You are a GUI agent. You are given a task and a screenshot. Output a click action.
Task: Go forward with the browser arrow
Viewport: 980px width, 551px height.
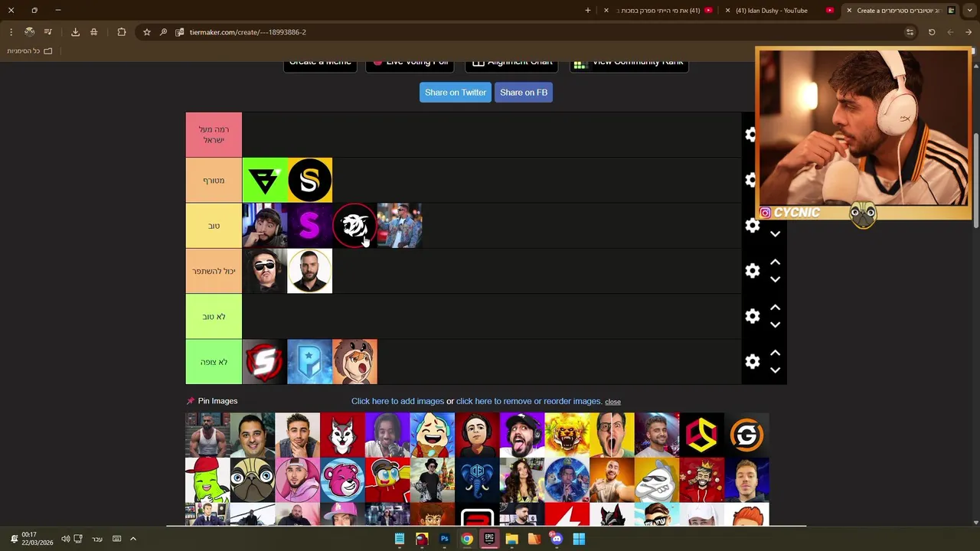[x=969, y=32]
